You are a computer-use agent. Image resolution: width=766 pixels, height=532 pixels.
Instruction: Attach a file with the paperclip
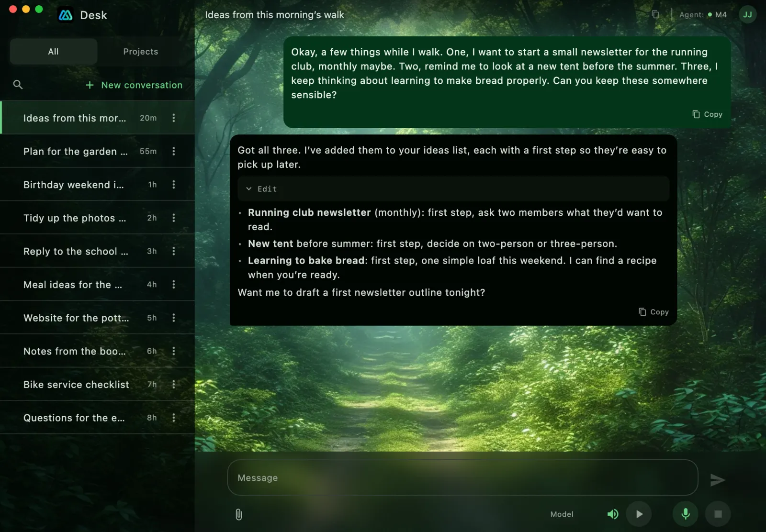239,514
